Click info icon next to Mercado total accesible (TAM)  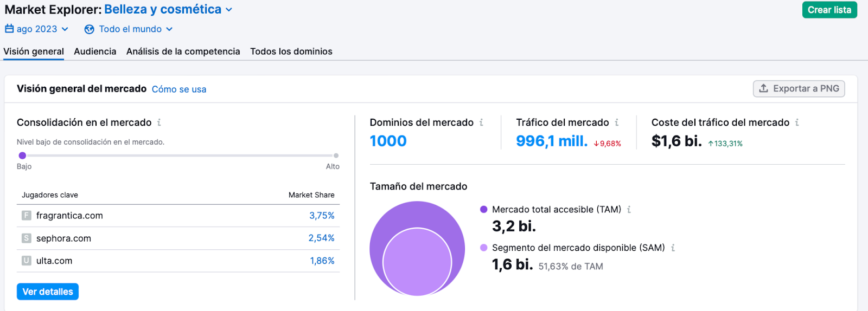(629, 210)
